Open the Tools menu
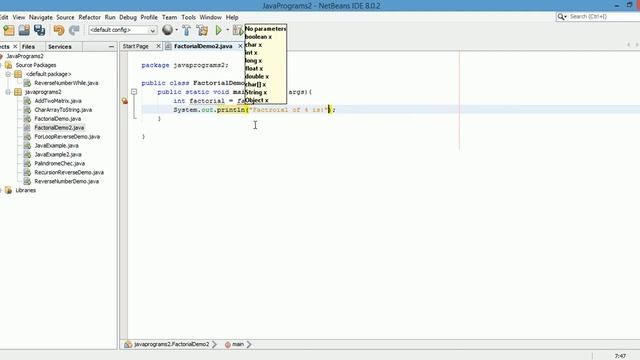 pyautogui.click(x=189, y=18)
